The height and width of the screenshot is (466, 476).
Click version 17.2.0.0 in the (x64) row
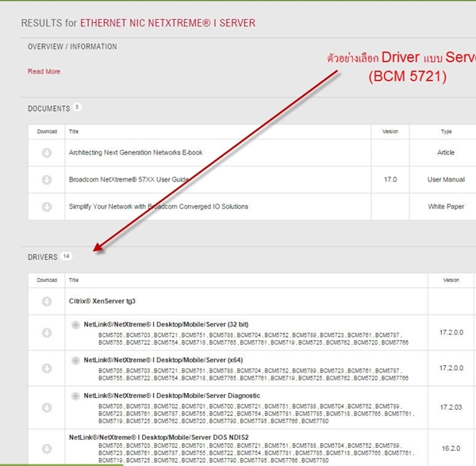point(451,368)
